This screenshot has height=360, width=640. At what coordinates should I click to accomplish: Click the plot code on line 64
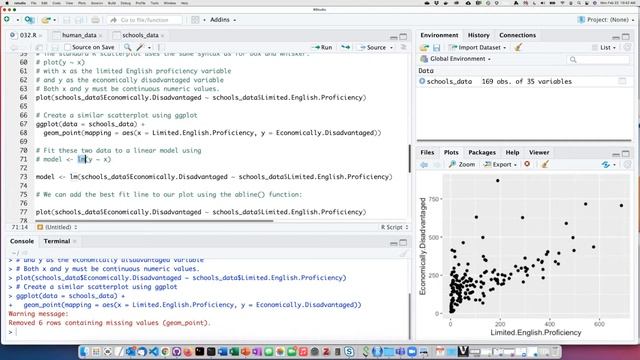(x=201, y=98)
